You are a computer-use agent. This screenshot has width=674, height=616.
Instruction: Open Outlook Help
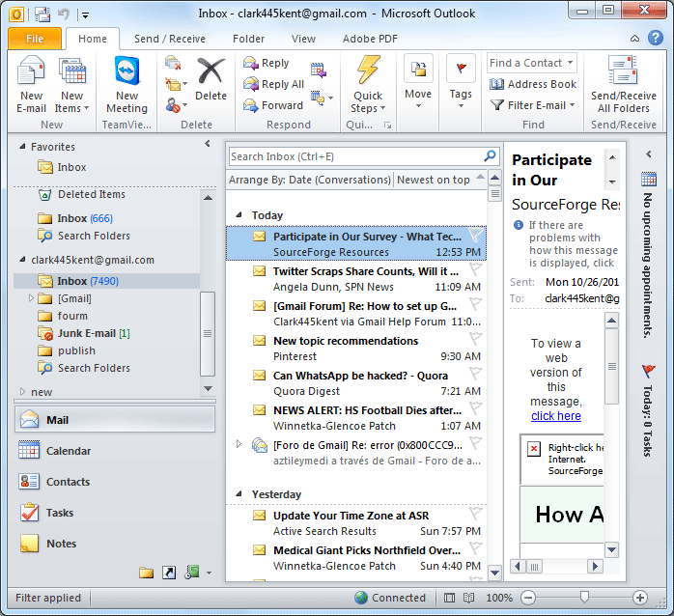pos(655,38)
